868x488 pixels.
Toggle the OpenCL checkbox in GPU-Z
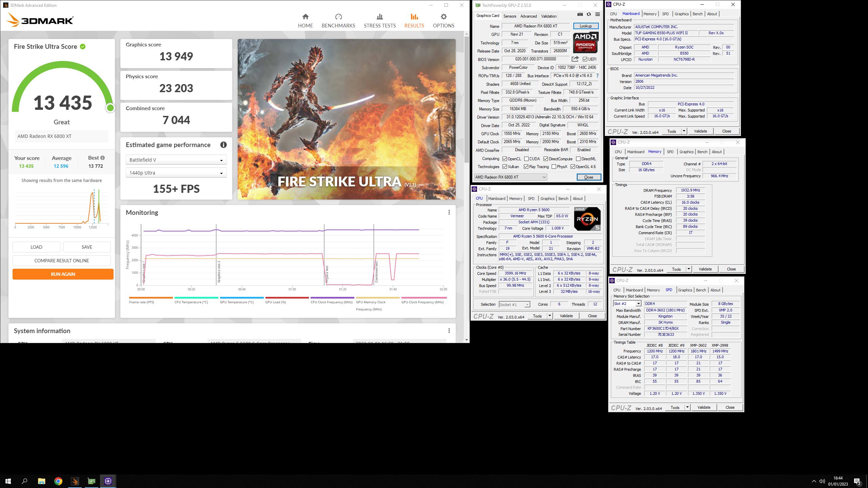pyautogui.click(x=505, y=159)
